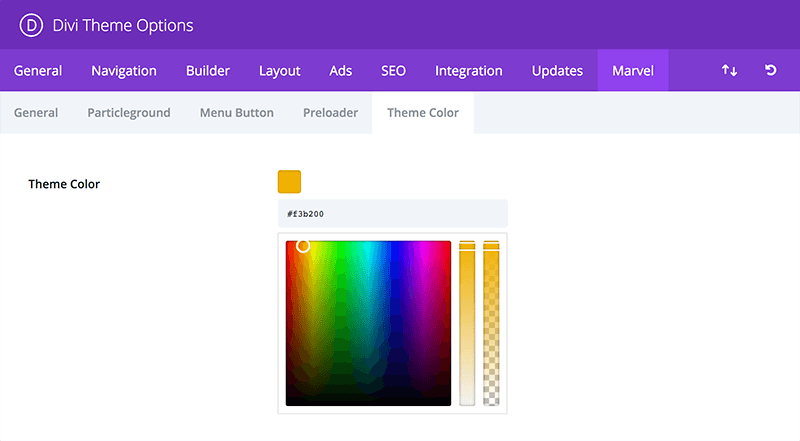Open the Menu Button sub-tab
The width and height of the screenshot is (800, 441).
click(x=237, y=113)
